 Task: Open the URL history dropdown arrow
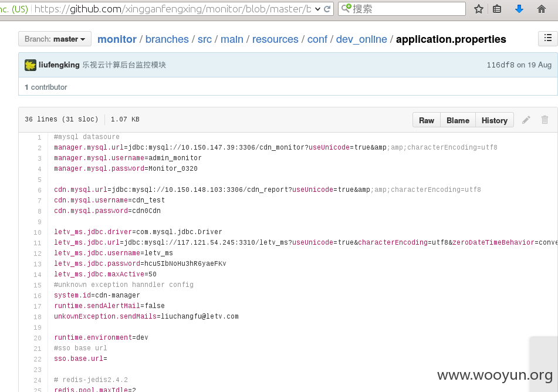point(318,9)
